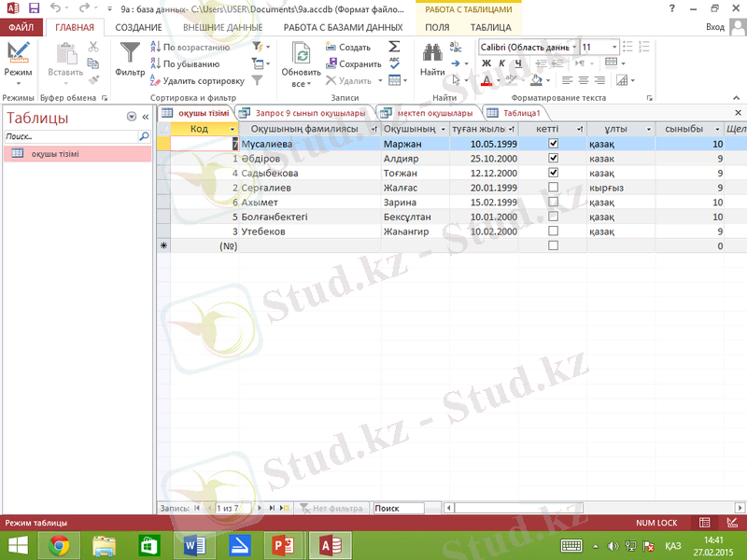Launch Word from the taskbar
Image resolution: width=747 pixels, height=560 pixels.
[194, 545]
